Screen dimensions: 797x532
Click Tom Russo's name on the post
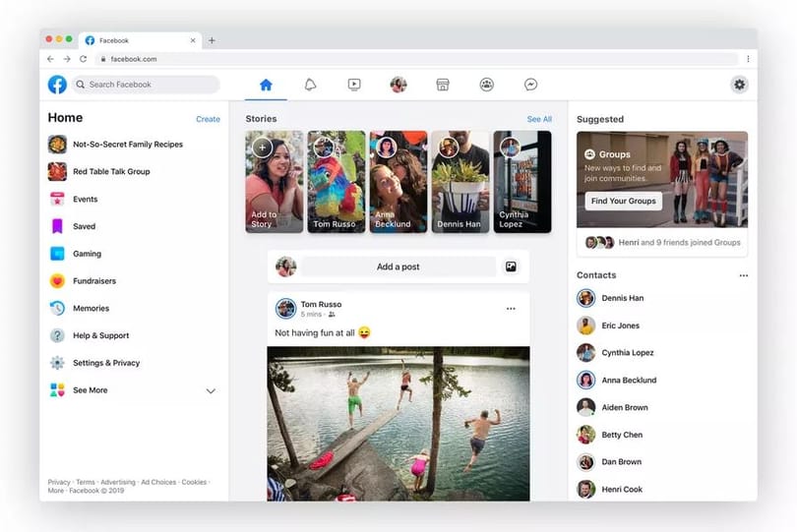(x=321, y=305)
